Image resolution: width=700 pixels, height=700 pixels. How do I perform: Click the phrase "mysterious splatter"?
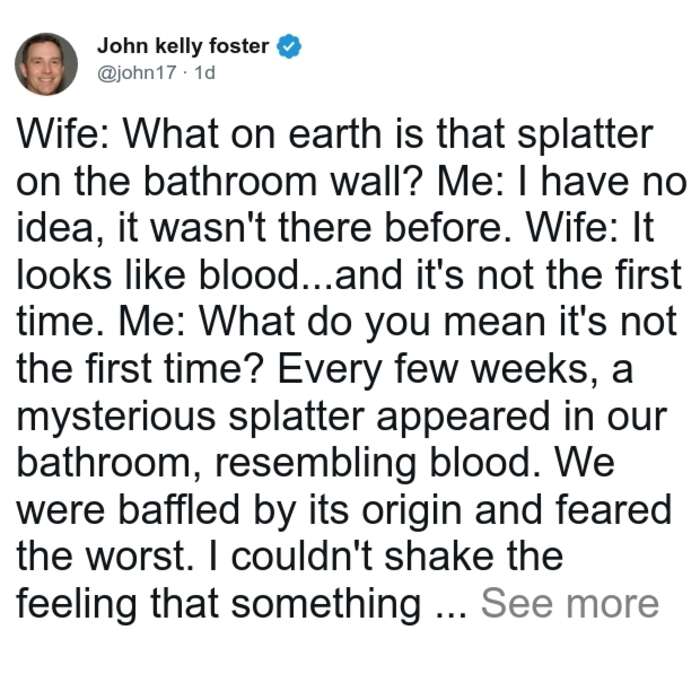191,417
